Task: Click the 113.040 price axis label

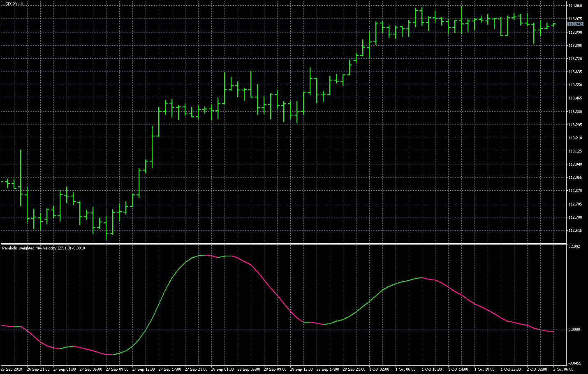Action: coord(575,164)
